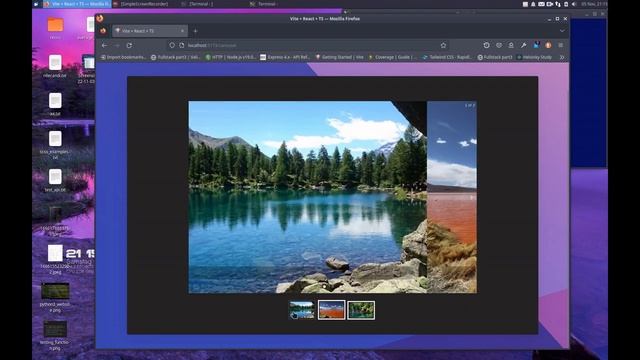Expand the list-all-tabs chevron in Firefox

click(x=562, y=31)
